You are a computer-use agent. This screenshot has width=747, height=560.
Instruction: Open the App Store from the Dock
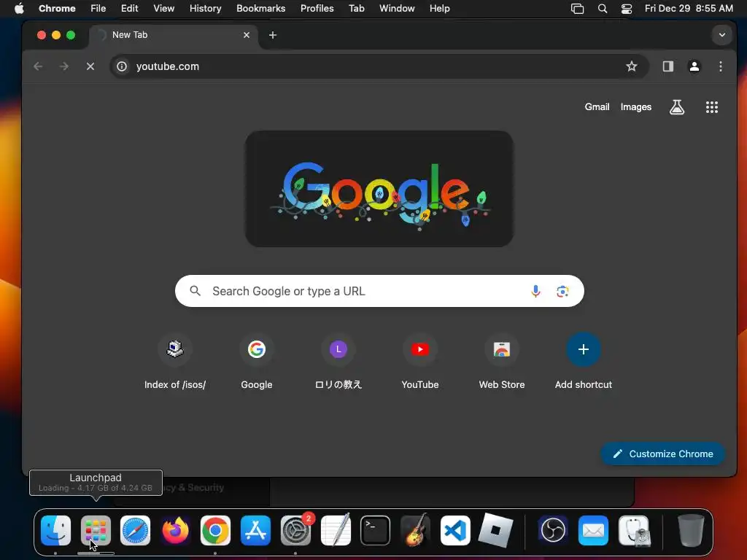255,531
